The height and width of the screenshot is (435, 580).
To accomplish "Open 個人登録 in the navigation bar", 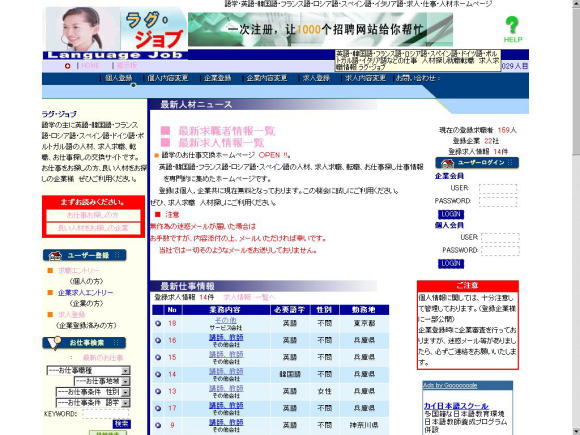I will [x=119, y=78].
